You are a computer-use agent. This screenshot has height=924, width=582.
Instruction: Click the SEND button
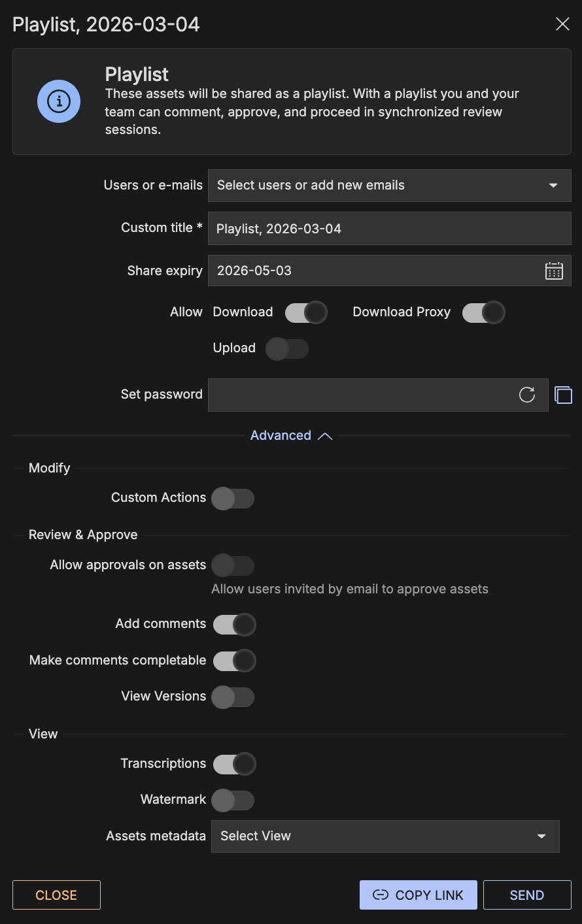(x=526, y=895)
